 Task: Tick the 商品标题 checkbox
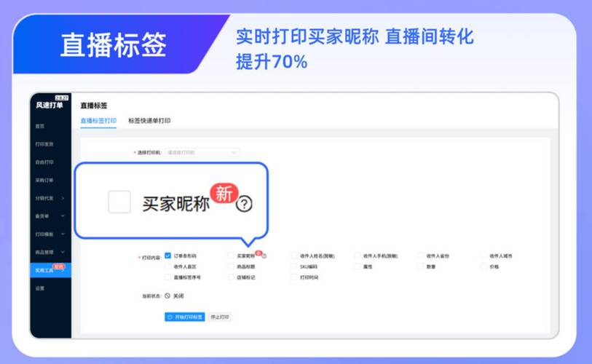231,266
